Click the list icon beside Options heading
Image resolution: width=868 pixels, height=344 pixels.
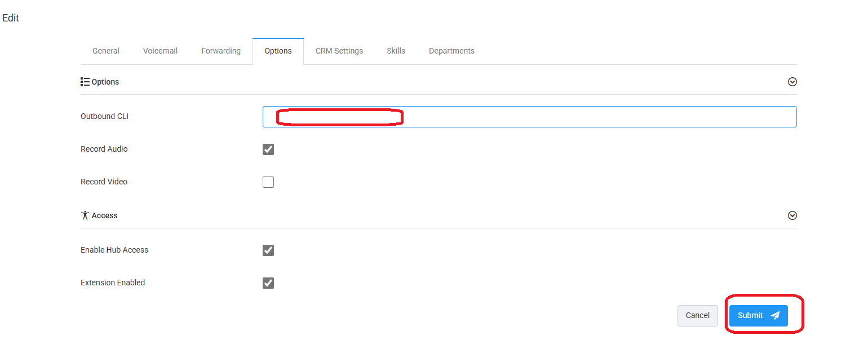85,82
